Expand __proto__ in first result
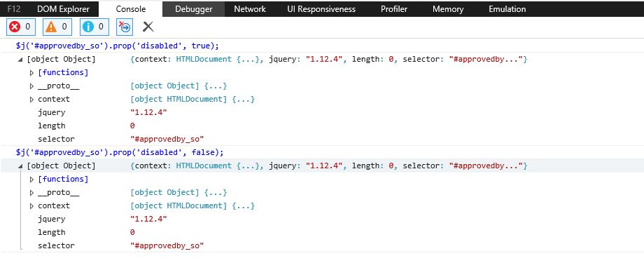Screen dimensions: 644x270 coord(31,86)
